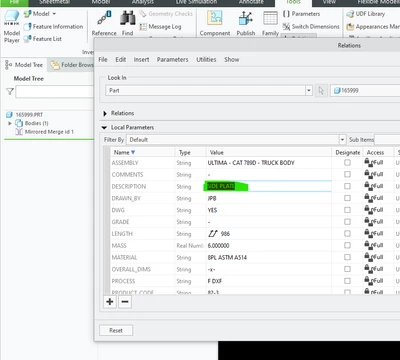Toggle Designate checkbox for DESCRIPTION
Viewport: 400px width, 360px height.
click(347, 186)
